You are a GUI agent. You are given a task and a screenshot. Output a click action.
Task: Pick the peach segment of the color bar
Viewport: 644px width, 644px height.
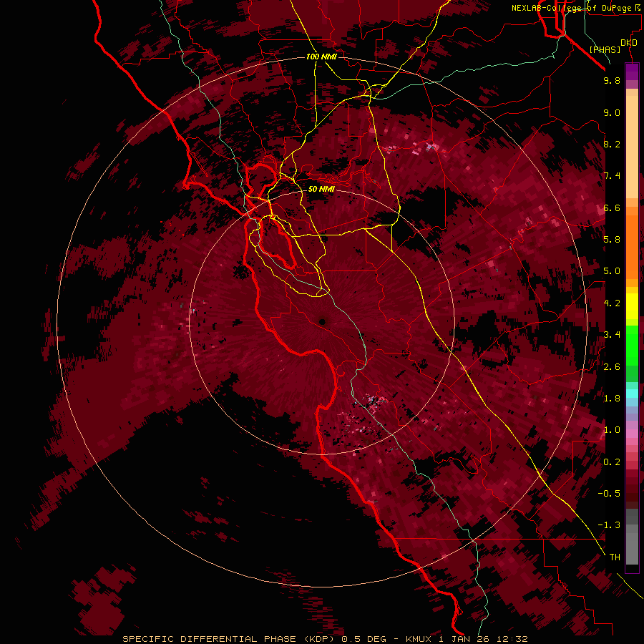632,147
